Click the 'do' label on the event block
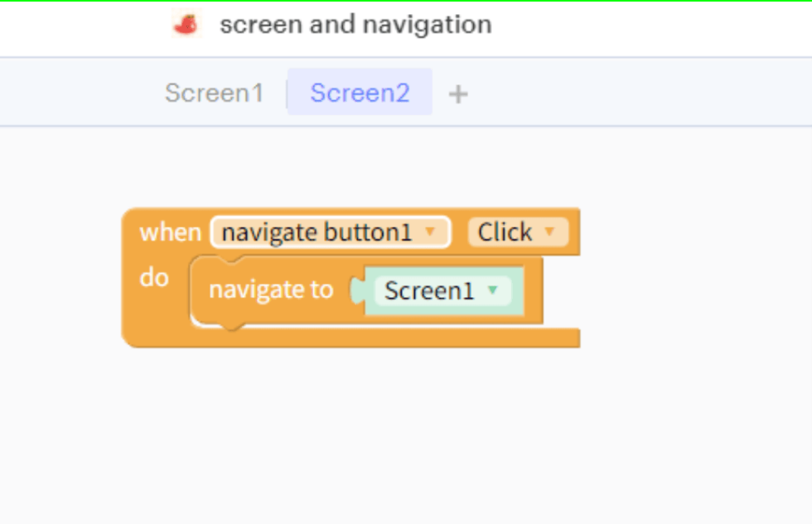812x524 pixels. tap(154, 278)
